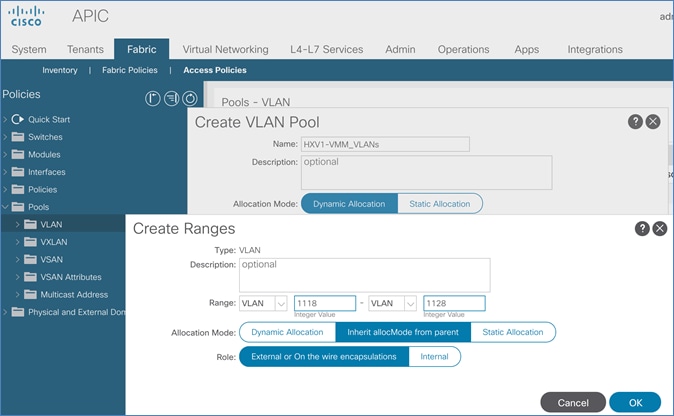This screenshot has width=674, height=416.
Task: Open the Virtual Networking tab
Action: (225, 49)
